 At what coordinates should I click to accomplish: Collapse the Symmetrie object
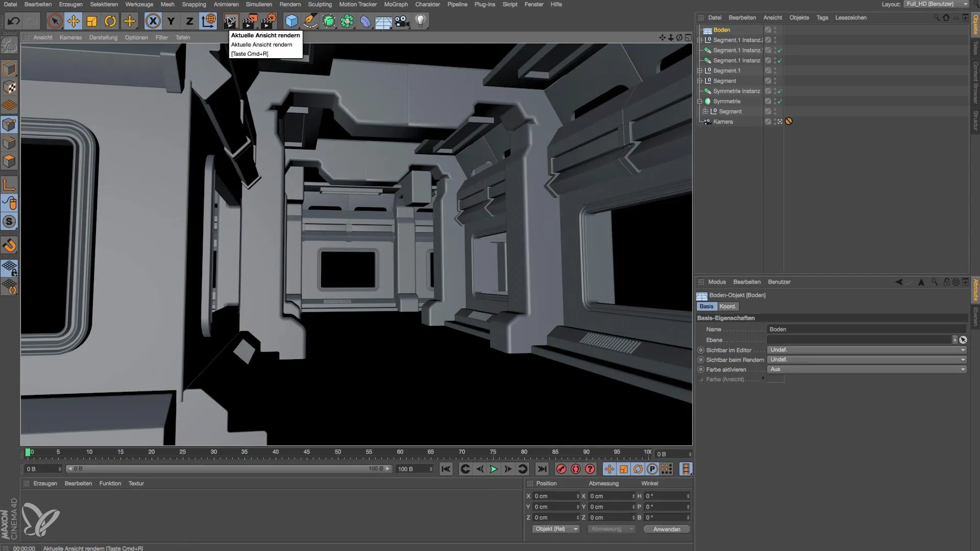pyautogui.click(x=700, y=101)
